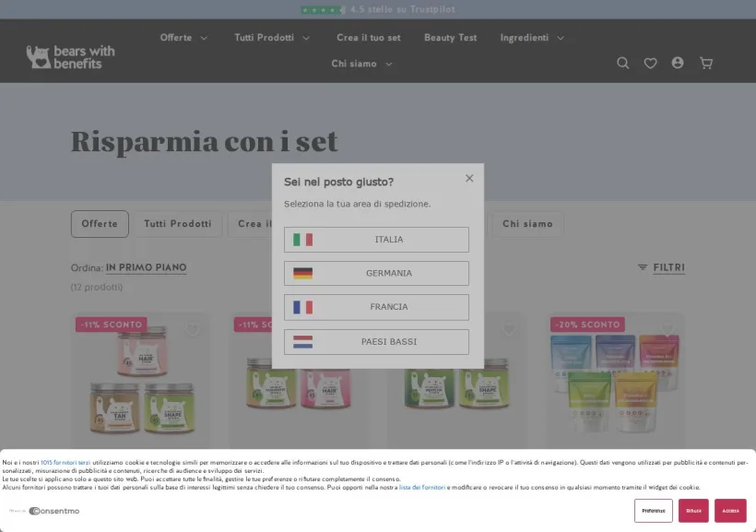The width and height of the screenshot is (756, 532).
Task: Open the 1015 fornitori terzi link
Action: pos(65,463)
